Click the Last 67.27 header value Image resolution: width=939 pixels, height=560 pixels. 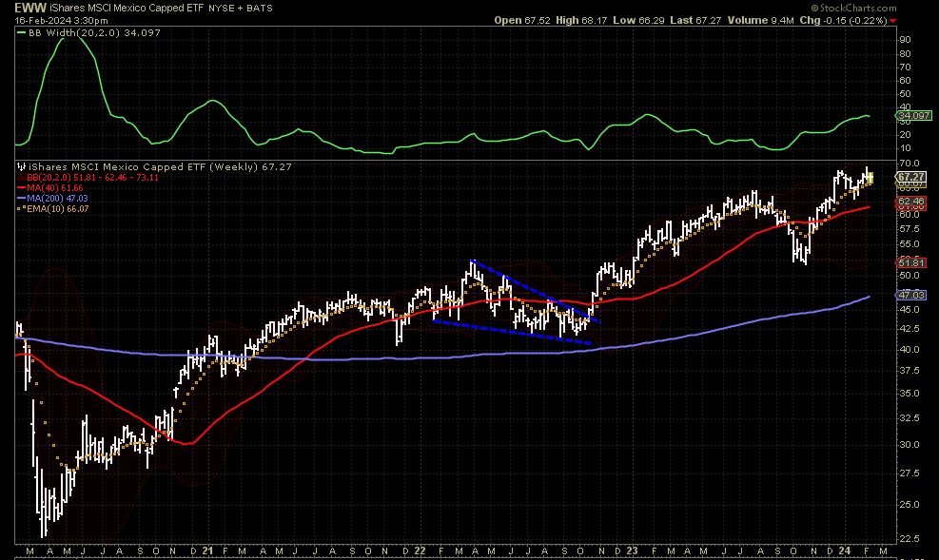pyautogui.click(x=695, y=20)
